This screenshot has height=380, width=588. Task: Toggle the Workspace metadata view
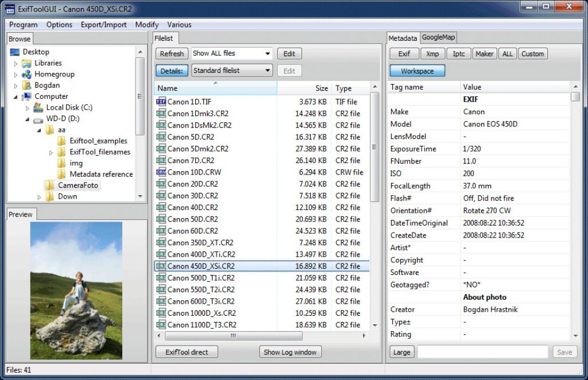417,71
